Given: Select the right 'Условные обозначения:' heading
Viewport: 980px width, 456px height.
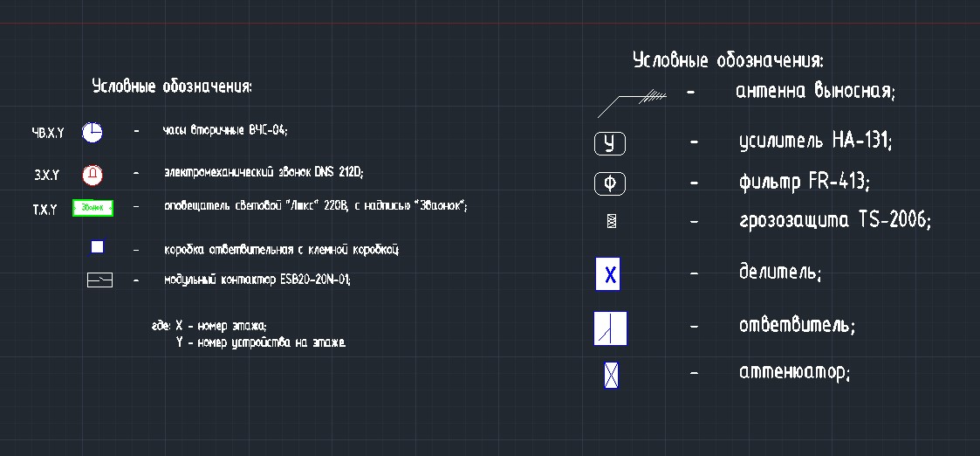Looking at the screenshot, I should point(728,60).
